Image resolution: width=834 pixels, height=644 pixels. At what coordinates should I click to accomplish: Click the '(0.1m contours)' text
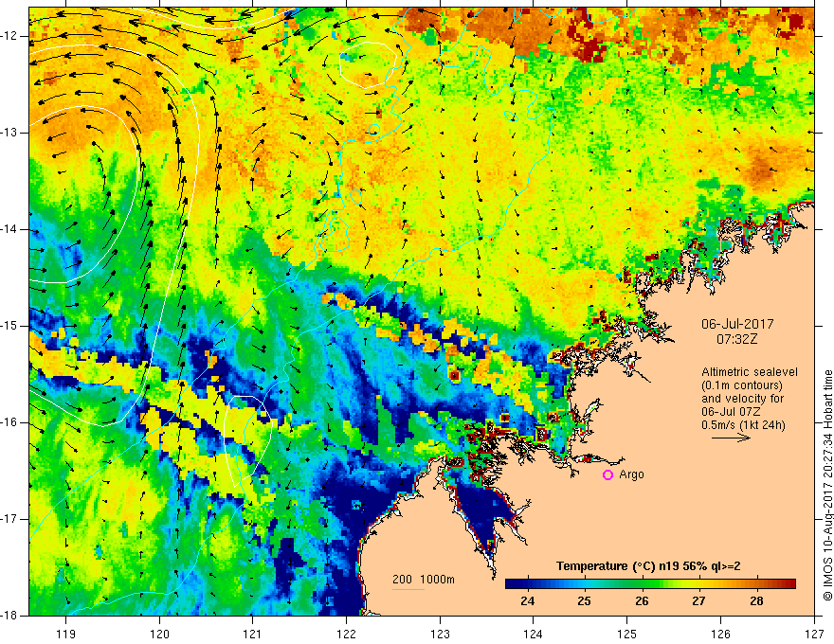[x=741, y=385]
